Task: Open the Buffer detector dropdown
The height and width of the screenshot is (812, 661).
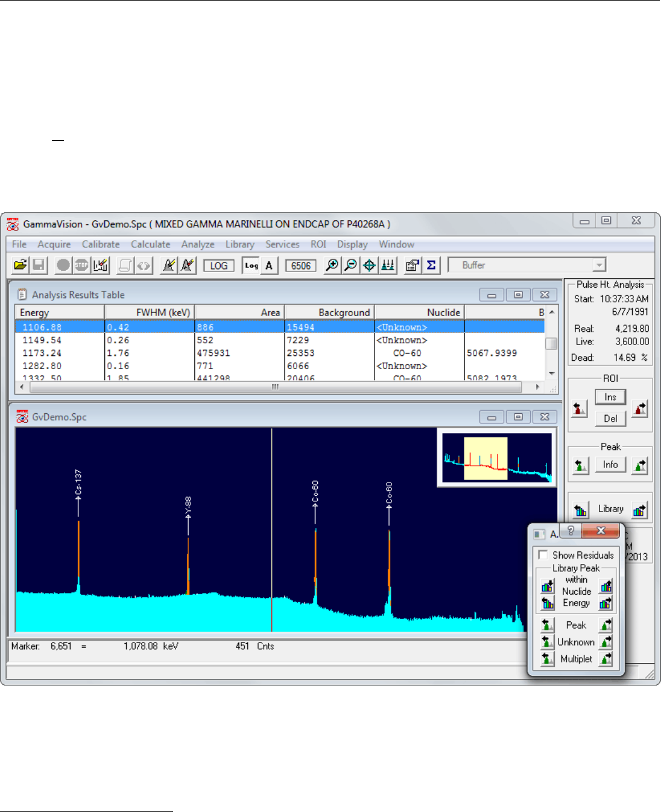Action: [598, 265]
